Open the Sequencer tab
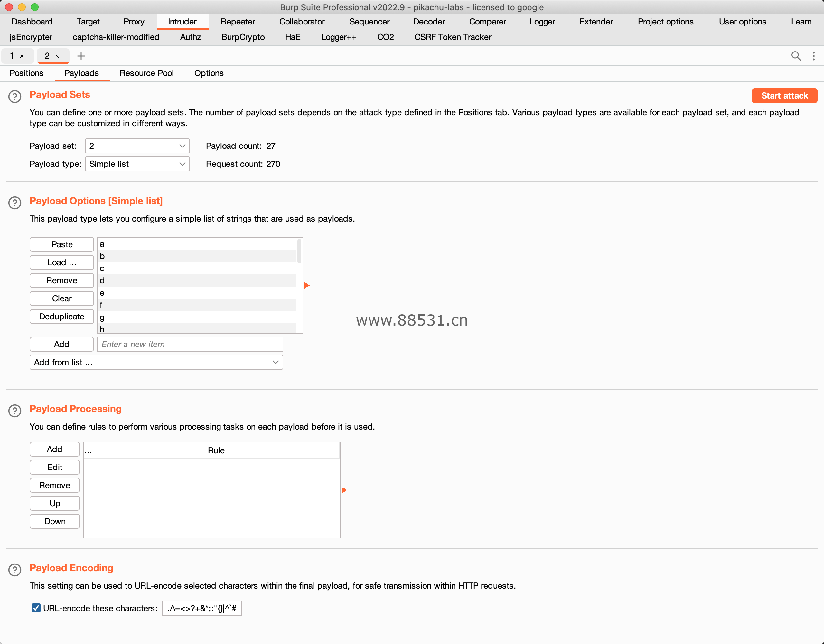This screenshot has height=644, width=824. 370,22
